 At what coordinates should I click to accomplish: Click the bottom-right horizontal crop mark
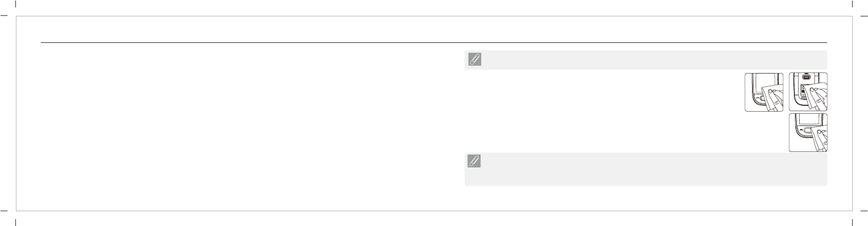click(x=863, y=210)
